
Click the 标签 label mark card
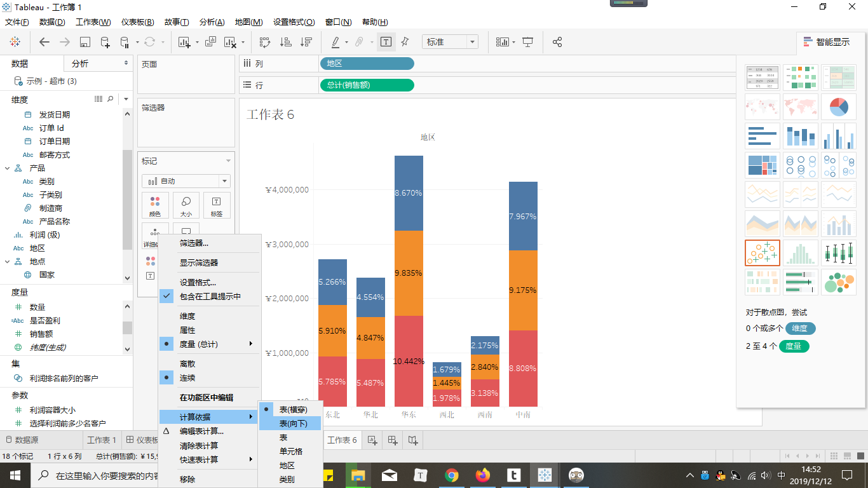pyautogui.click(x=217, y=206)
